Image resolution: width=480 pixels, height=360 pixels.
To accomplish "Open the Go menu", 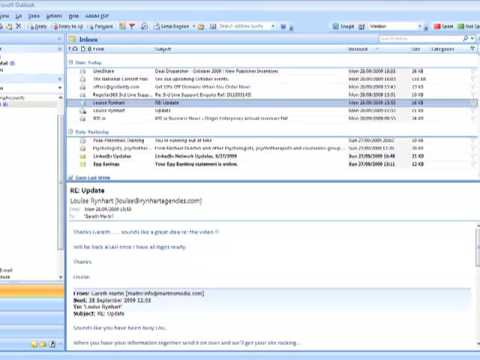I will tap(18, 16).
